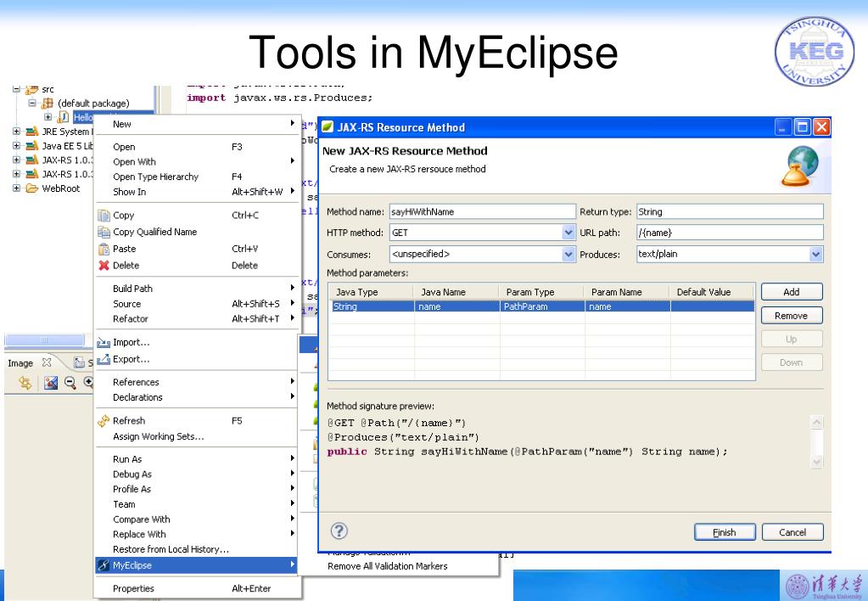Open the HTTP method dropdown
The width and height of the screenshot is (868, 601).
568,233
